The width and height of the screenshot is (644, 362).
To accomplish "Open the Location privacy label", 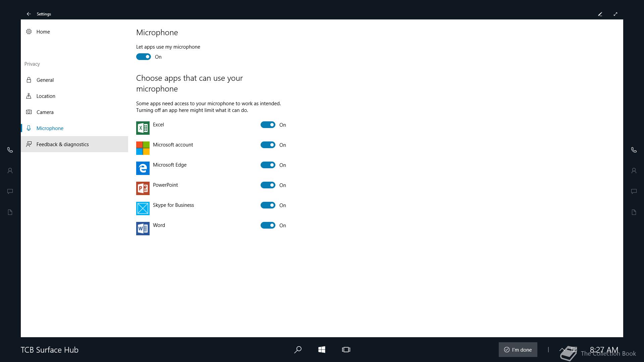I will click(46, 96).
